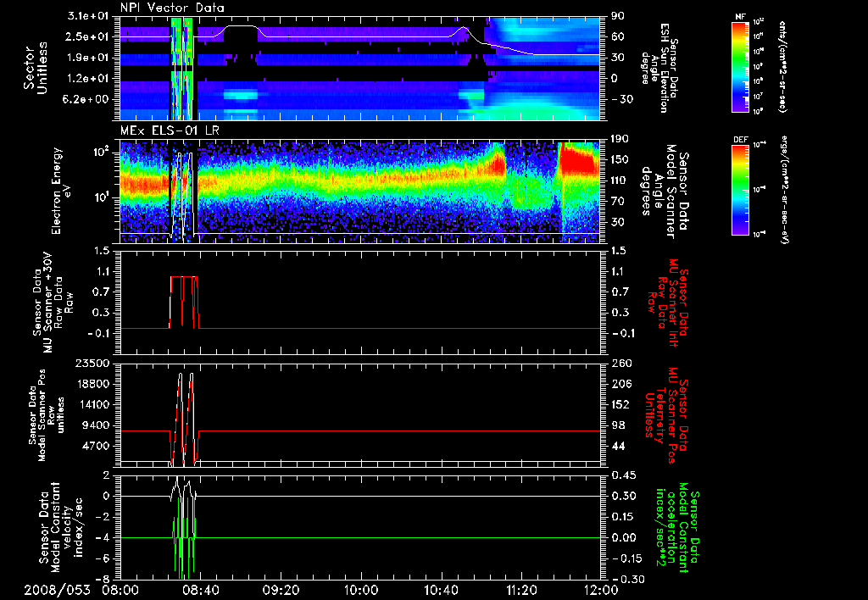Image resolution: width=868 pixels, height=600 pixels.
Task: Click the 08:00 time axis tick label
Action: 120,590
